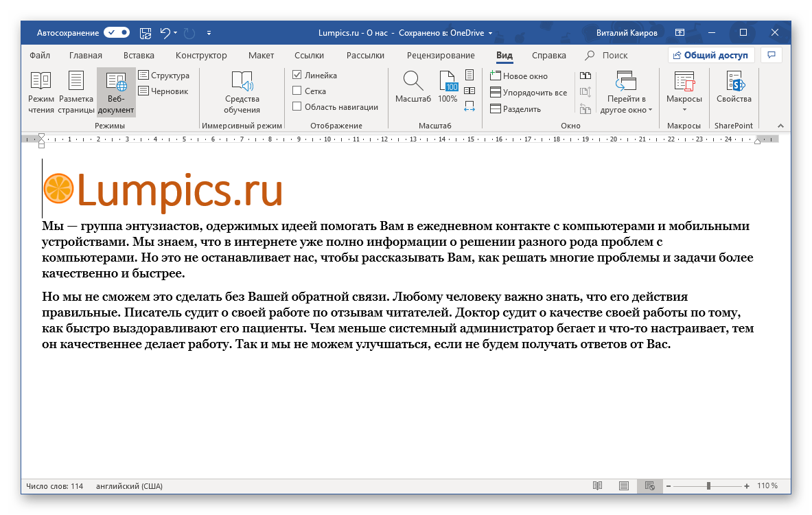This screenshot has width=812, height=515.
Task: Expand the Макросы dropdown
Action: [x=684, y=108]
